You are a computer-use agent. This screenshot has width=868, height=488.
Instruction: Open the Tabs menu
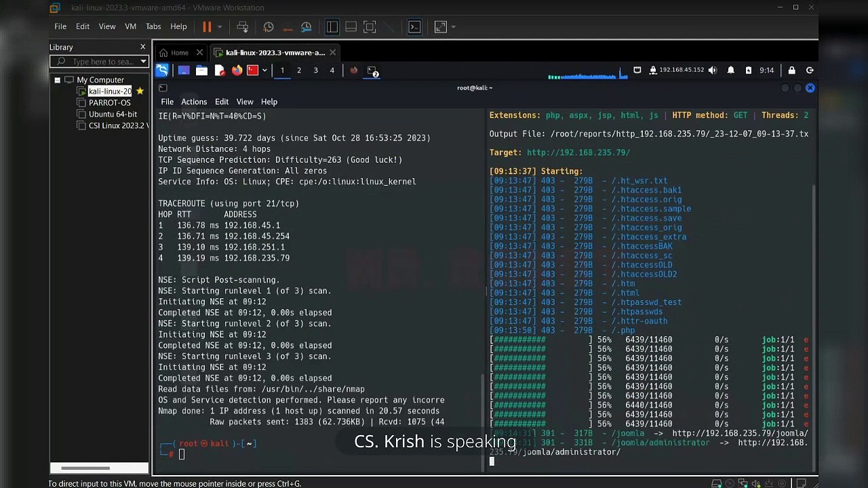[153, 26]
